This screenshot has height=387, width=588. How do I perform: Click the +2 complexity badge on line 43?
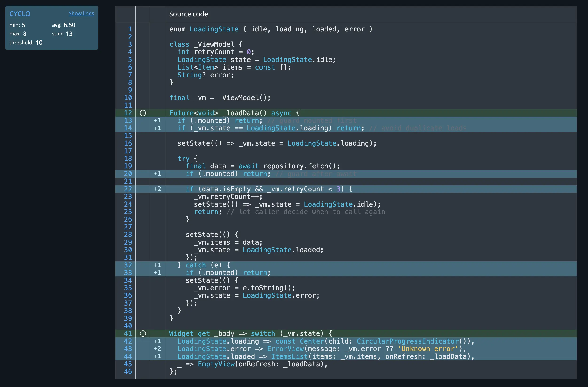(x=157, y=348)
